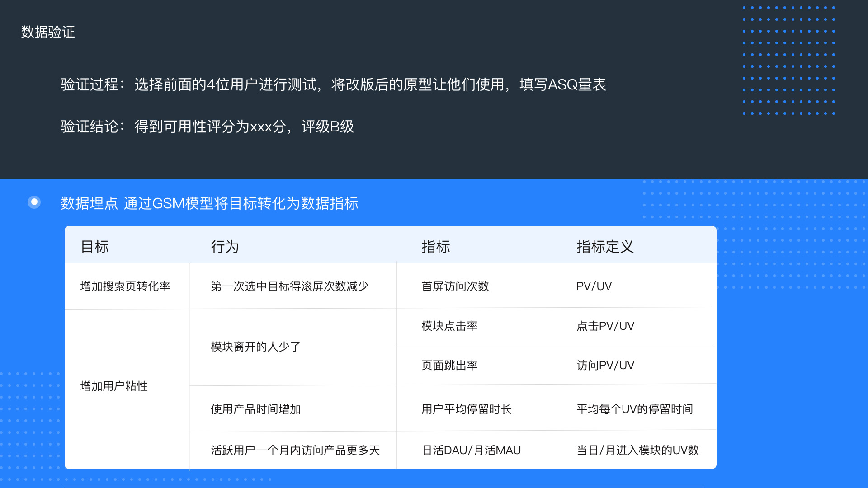Select the 模块点击率 cell
Viewport: 868px width, 488px height.
(x=450, y=326)
